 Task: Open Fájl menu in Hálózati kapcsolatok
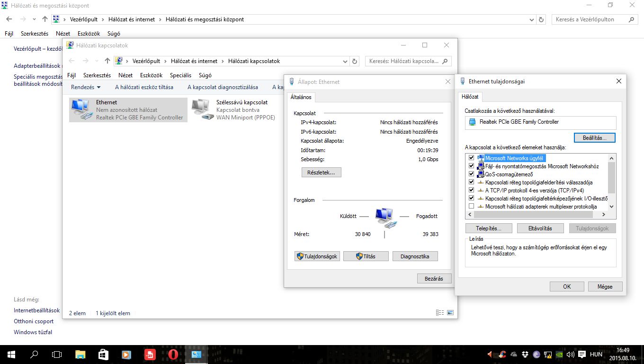coord(72,75)
